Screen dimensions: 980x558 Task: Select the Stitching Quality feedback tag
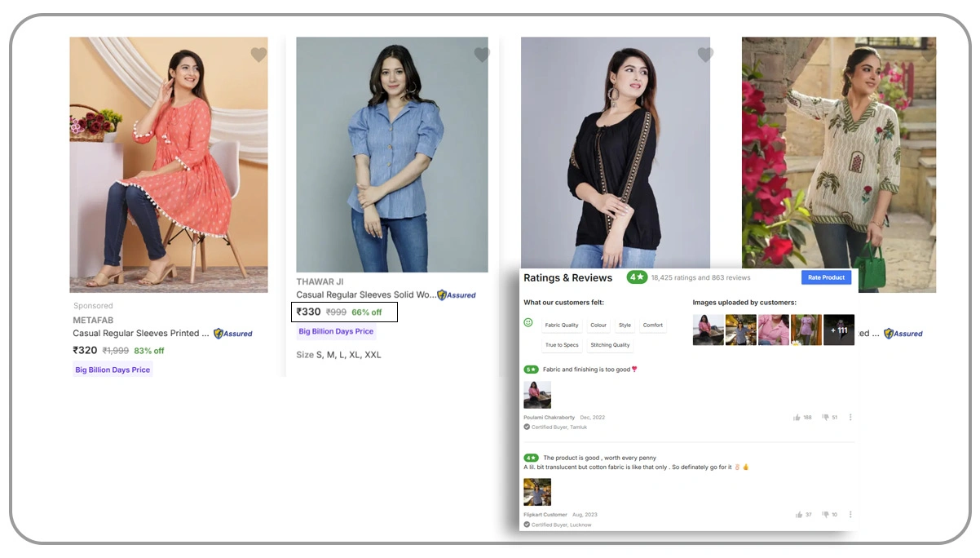tap(610, 345)
